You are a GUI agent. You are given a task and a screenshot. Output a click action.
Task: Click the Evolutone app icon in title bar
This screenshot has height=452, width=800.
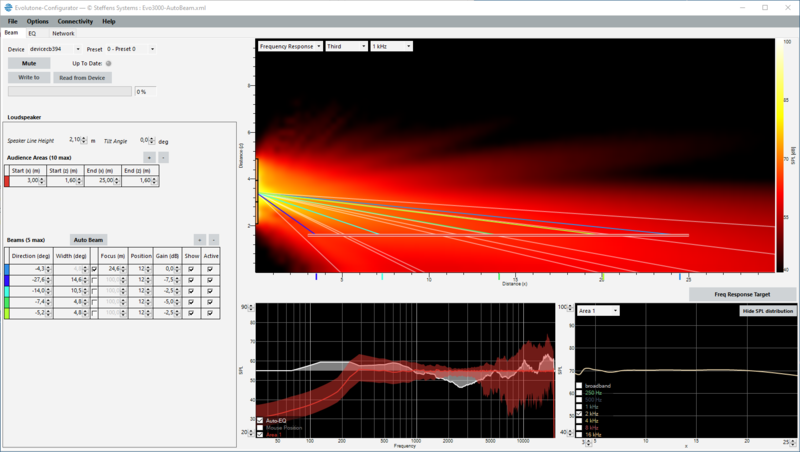(x=8, y=8)
